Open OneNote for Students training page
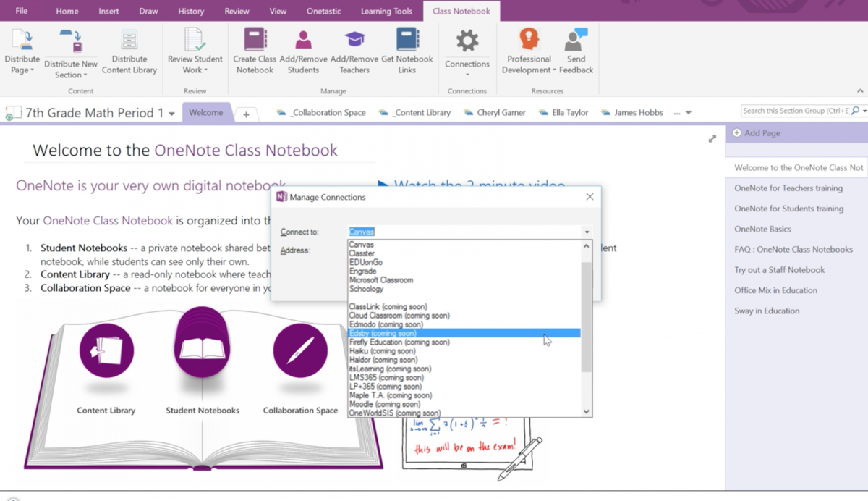Screen dimensions: 868x501 (x=788, y=209)
